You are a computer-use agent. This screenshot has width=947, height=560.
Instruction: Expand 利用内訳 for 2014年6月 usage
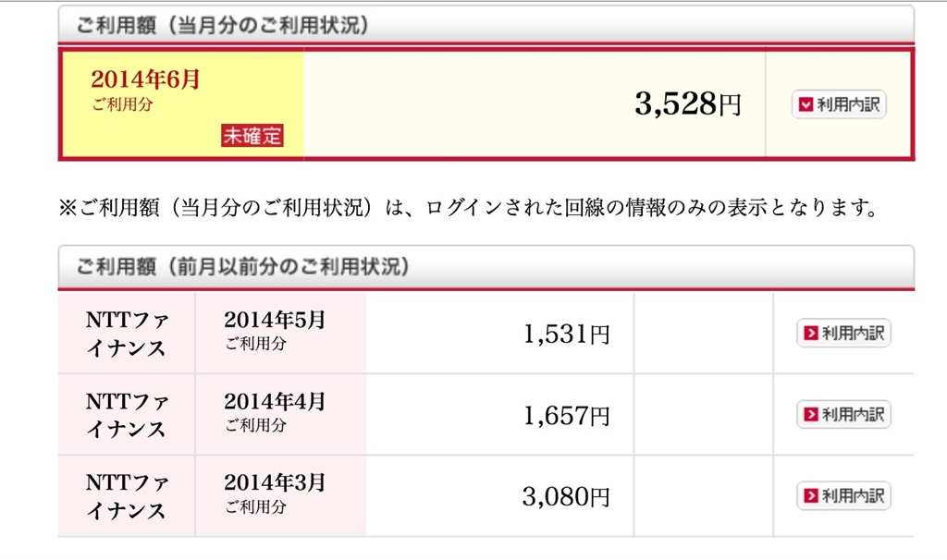(838, 104)
